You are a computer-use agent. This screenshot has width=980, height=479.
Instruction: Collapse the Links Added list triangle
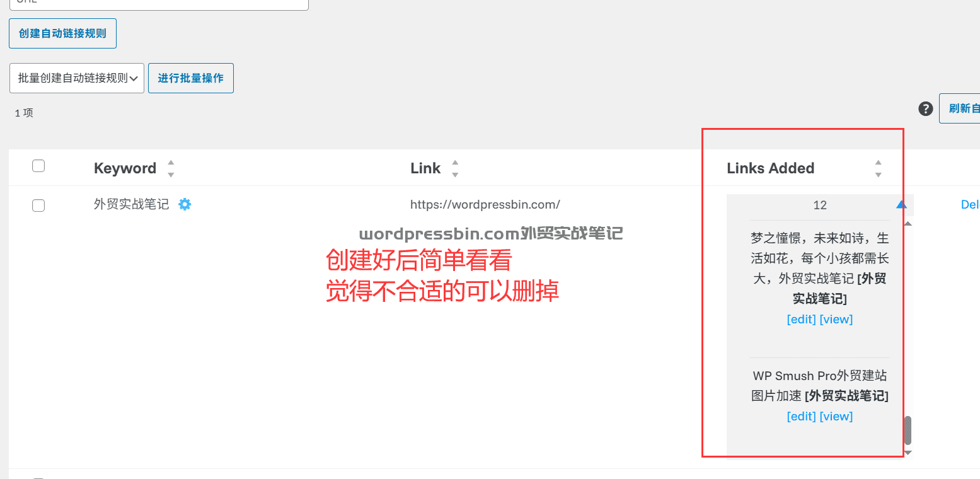(901, 204)
